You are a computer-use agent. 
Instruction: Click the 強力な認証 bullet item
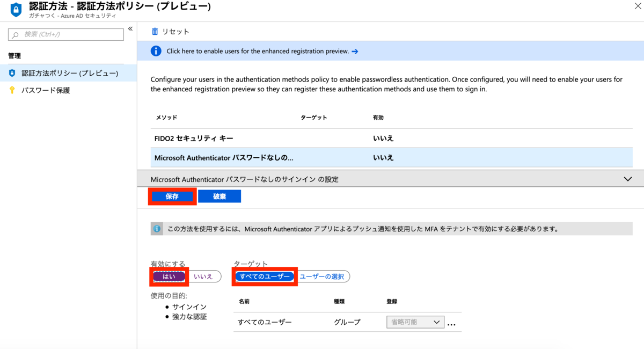pyautogui.click(x=189, y=316)
